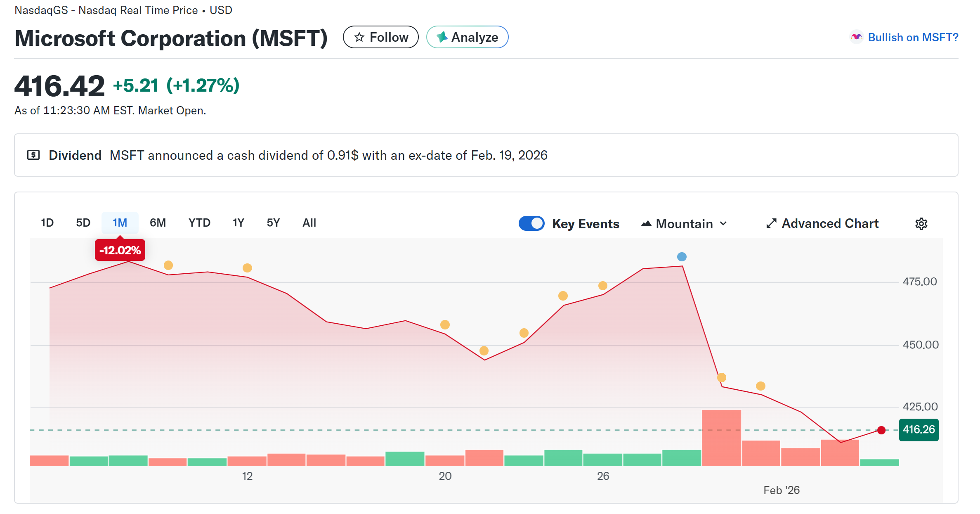Click the Mountain chart type icon
980x514 pixels.
coord(646,223)
